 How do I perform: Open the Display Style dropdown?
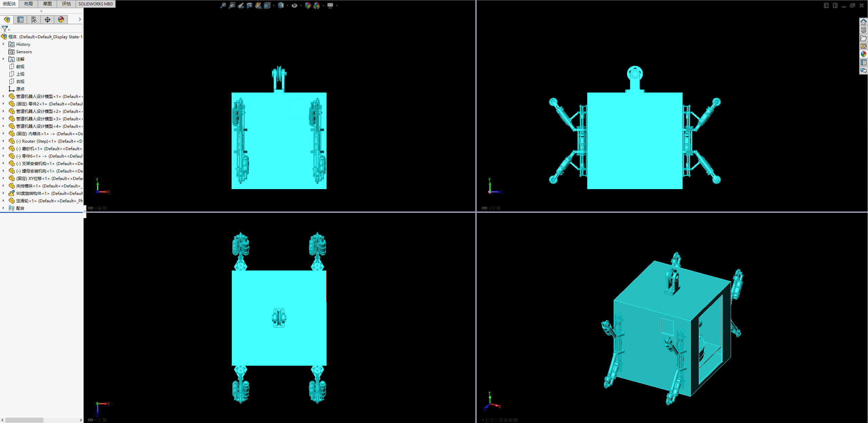pyautogui.click(x=287, y=5)
